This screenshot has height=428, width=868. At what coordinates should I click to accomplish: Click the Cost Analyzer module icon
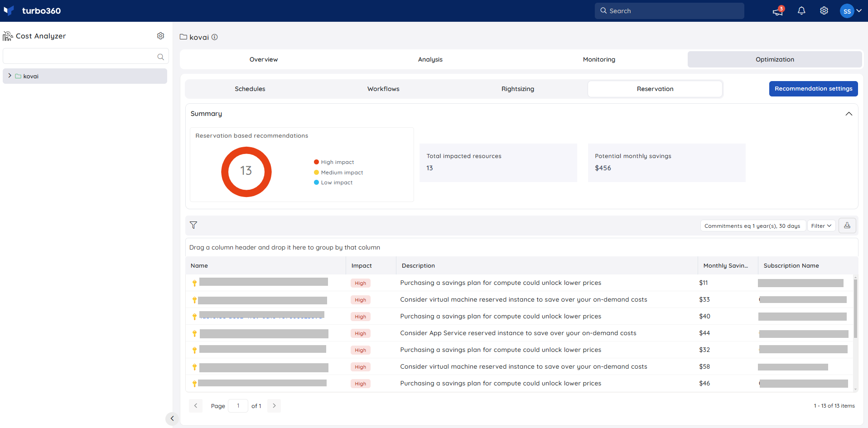pos(8,36)
